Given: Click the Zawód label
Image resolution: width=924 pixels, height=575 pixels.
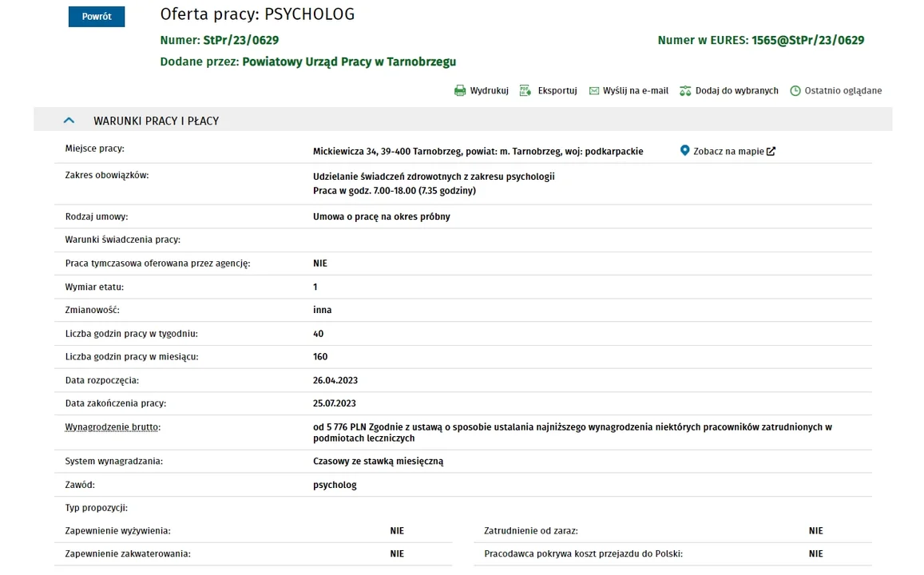Looking at the screenshot, I should point(80,485).
